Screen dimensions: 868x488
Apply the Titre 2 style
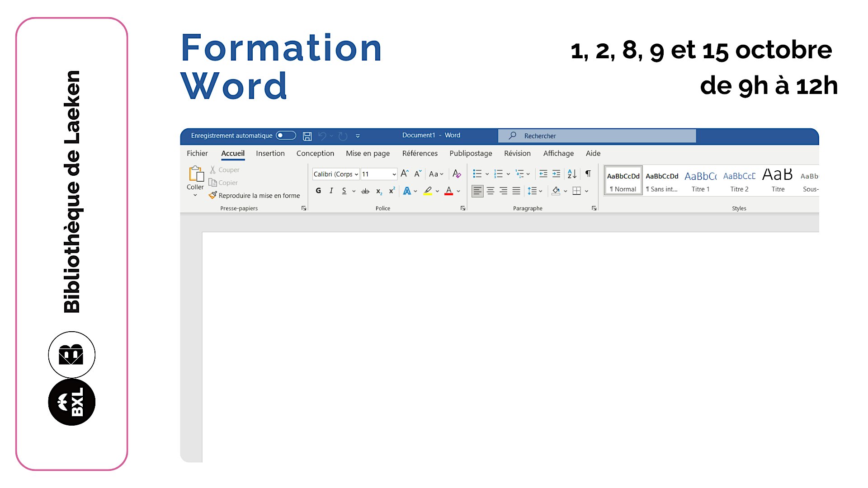tap(739, 180)
